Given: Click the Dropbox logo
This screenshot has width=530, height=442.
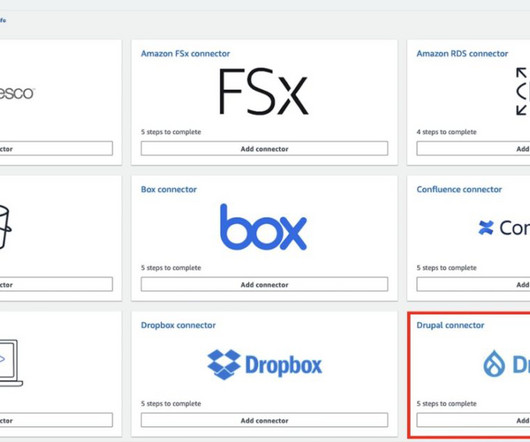Looking at the screenshot, I should point(265,365).
